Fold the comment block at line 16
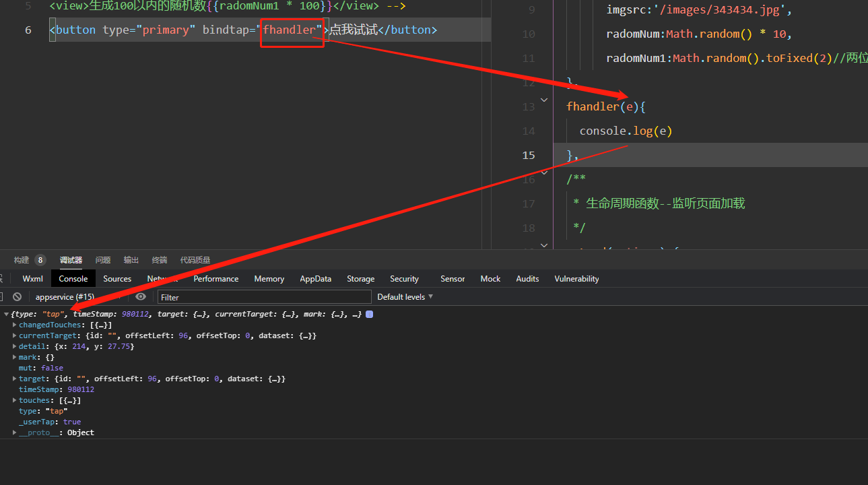The height and width of the screenshot is (485, 868). (x=544, y=174)
